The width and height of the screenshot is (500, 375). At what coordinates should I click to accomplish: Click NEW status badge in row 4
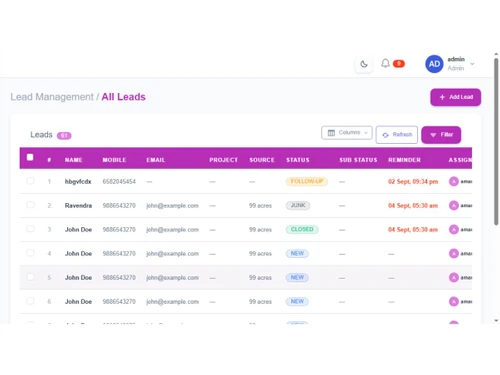pos(297,253)
